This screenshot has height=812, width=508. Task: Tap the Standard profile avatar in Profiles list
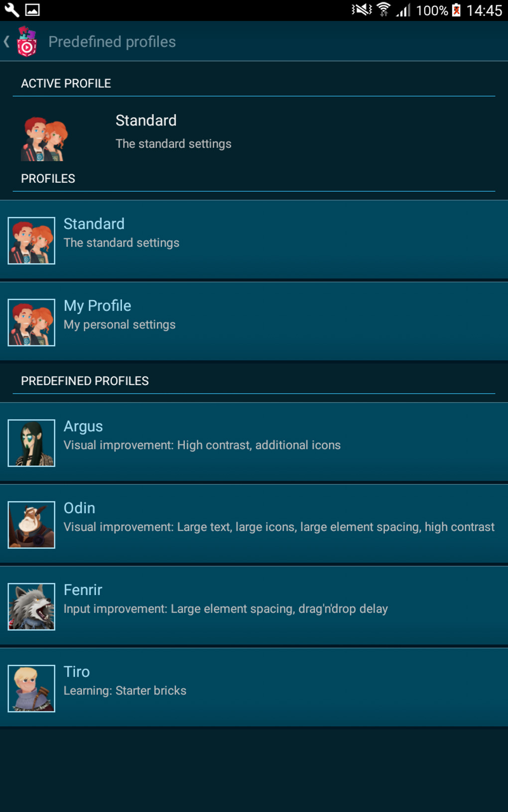pos(31,240)
